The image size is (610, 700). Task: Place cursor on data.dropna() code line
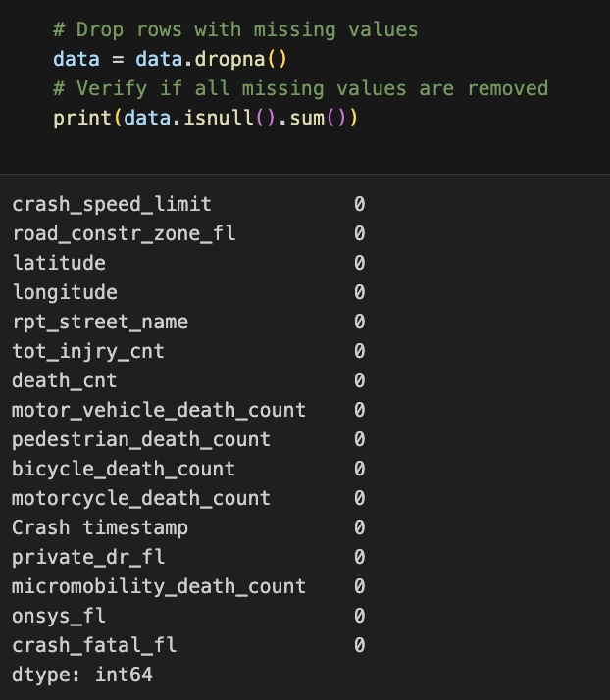[170, 60]
